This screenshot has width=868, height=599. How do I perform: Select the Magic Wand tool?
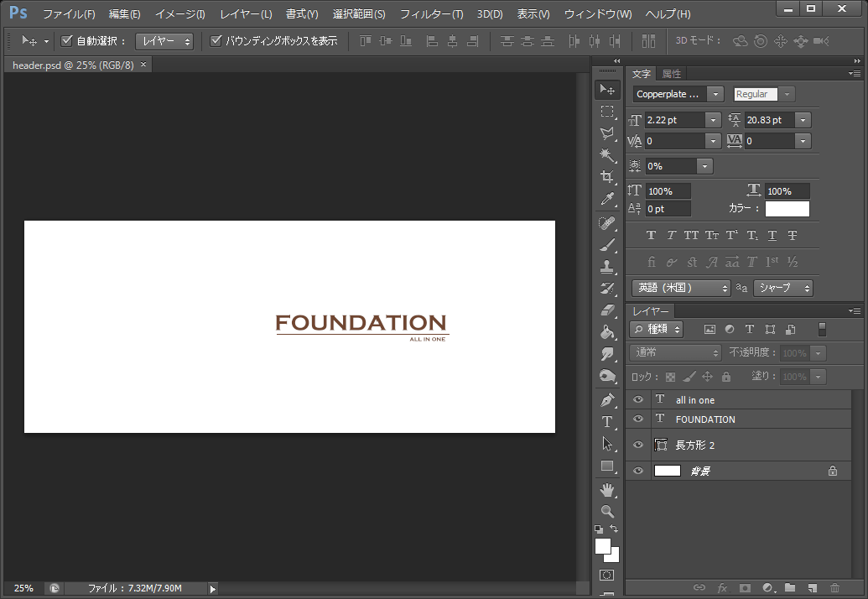(x=607, y=155)
